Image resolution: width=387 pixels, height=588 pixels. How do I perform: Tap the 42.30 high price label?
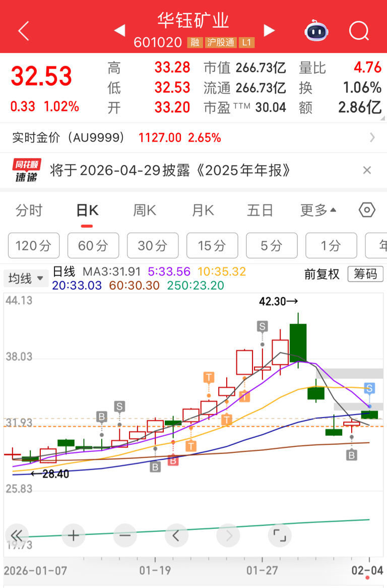click(278, 301)
